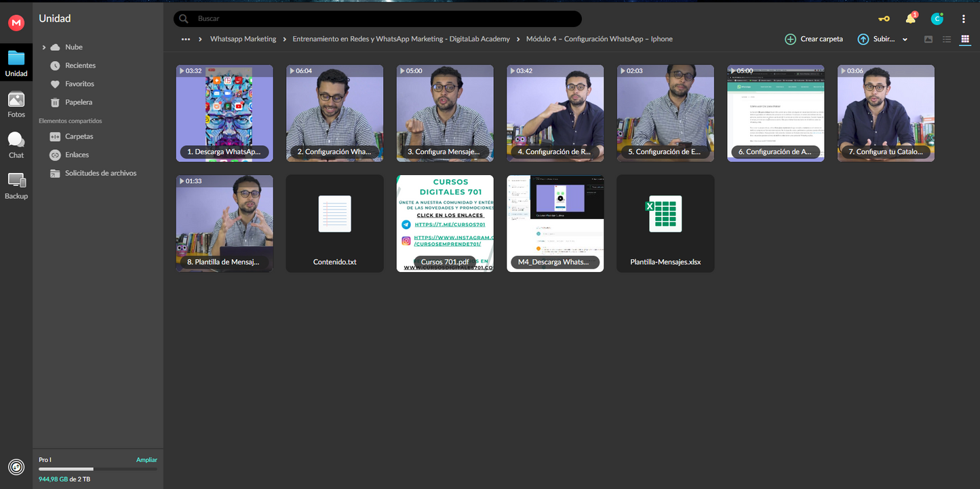Viewport: 980px width, 489px height.
Task: Open the Unidad cloud drive section
Action: 16,63
